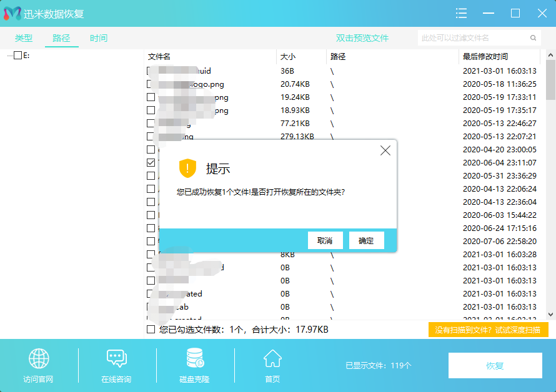The image size is (556, 392).
Task: Switch to the 时间 tab
Action: click(x=99, y=37)
